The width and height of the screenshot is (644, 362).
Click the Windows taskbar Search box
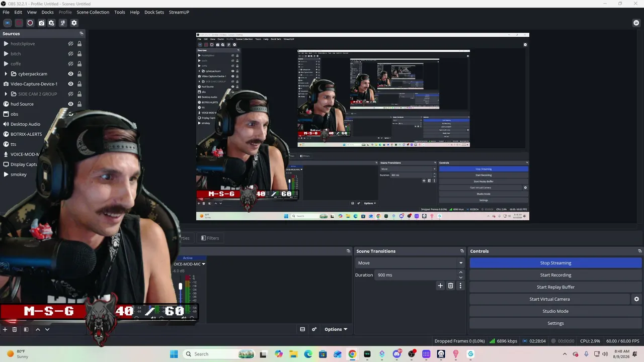[219, 354]
